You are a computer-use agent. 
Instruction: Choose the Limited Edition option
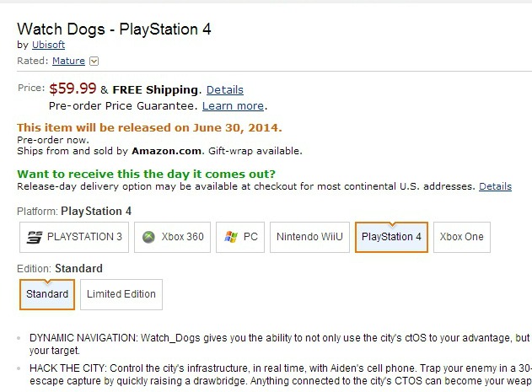121,294
